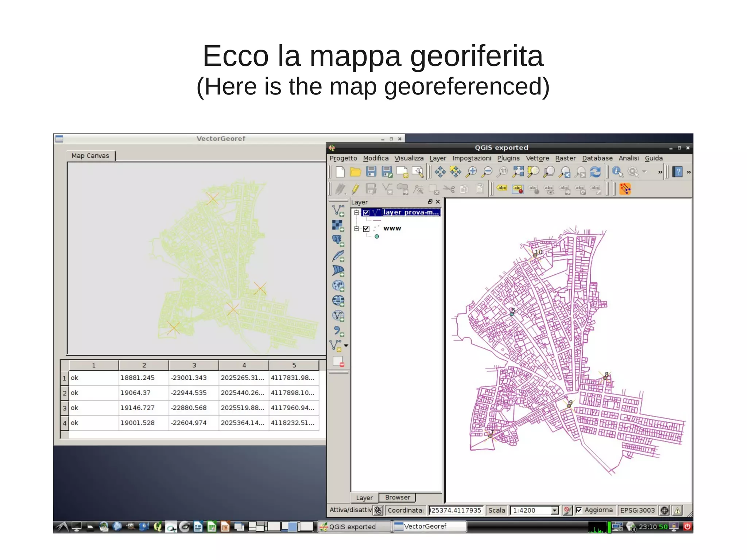747x560 pixels.
Task: Toggle editing with the yellow pencil icon
Action: tap(356, 189)
